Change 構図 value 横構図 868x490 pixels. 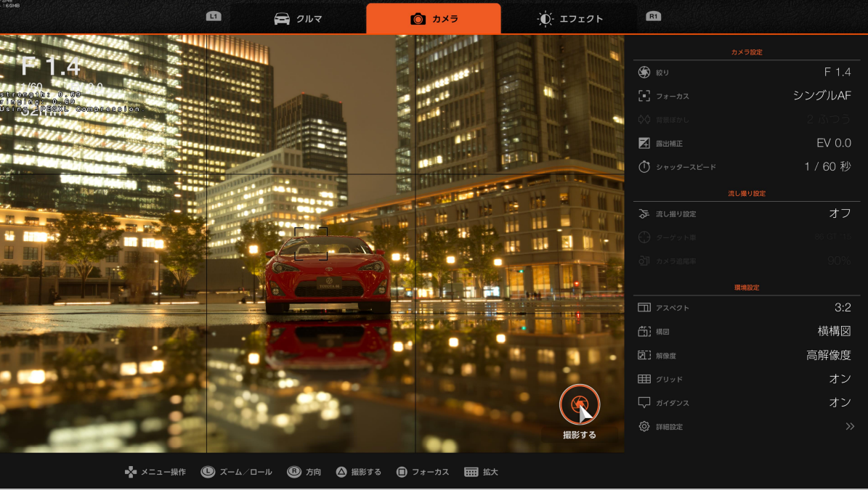[x=835, y=331]
